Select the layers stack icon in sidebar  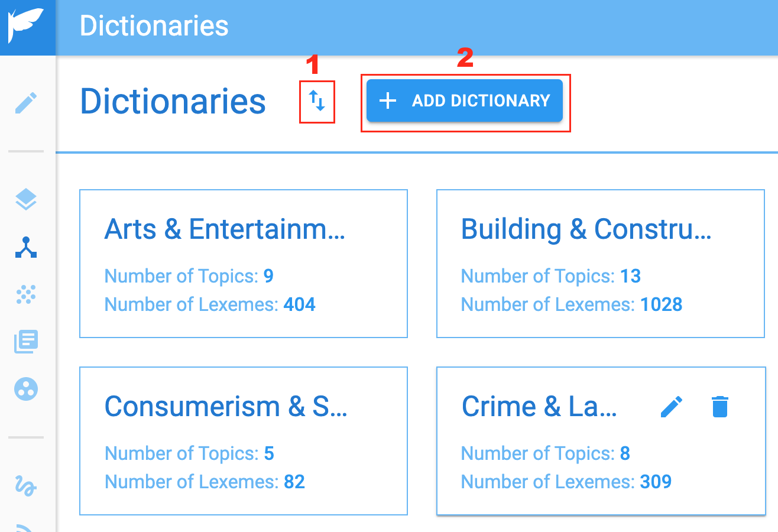[x=26, y=200]
